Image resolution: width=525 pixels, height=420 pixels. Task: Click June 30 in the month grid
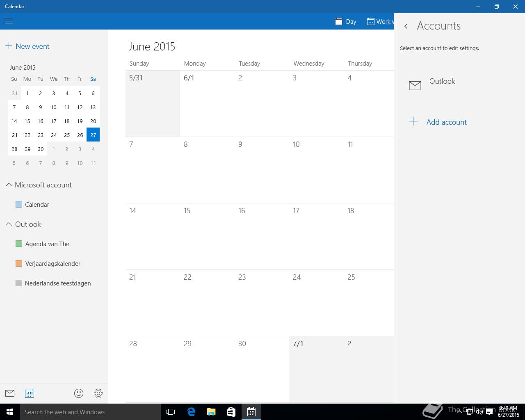[262, 369]
